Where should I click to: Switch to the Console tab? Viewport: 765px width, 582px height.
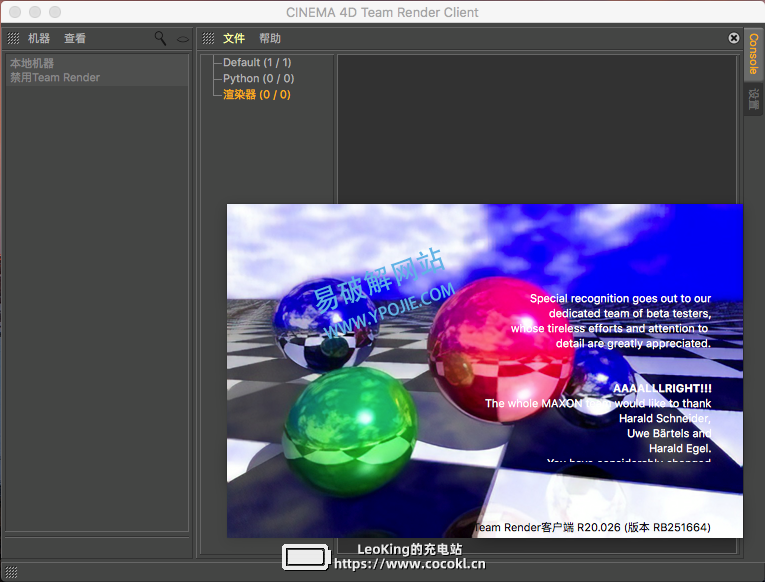click(x=753, y=54)
